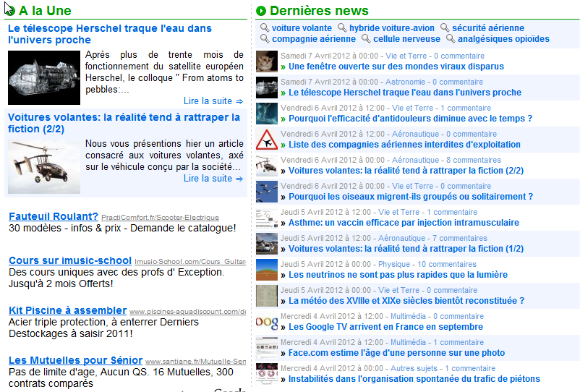
Task: Click the 'A la Une' section heading
Action: pyautogui.click(x=45, y=11)
